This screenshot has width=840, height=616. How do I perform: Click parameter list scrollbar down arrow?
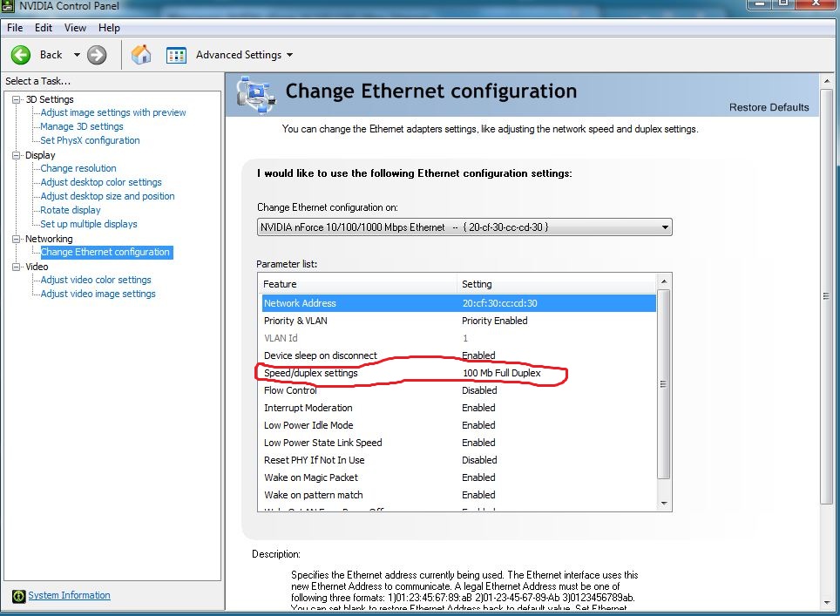point(664,504)
